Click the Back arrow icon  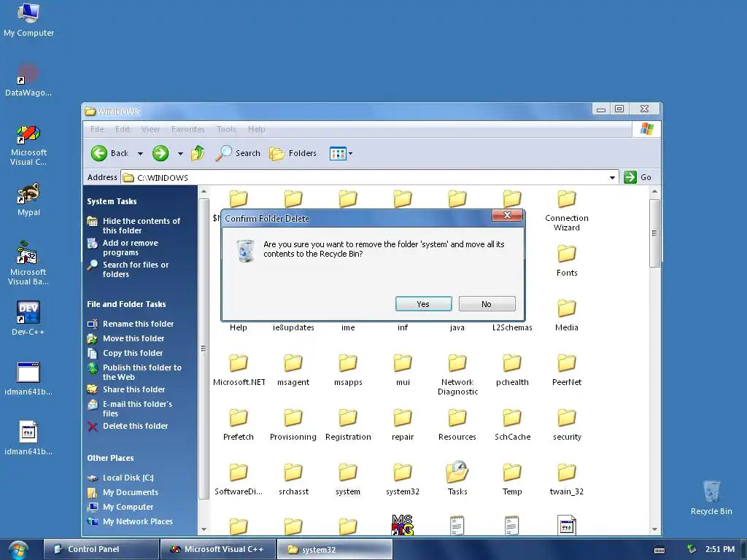[99, 153]
